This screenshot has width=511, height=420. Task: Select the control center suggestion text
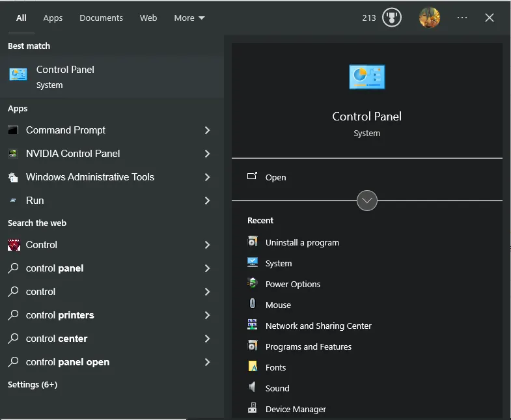point(57,339)
